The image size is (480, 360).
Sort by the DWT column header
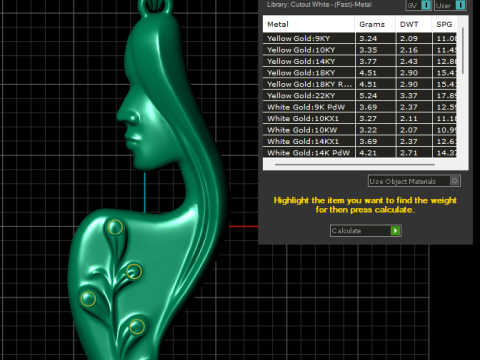[413, 24]
